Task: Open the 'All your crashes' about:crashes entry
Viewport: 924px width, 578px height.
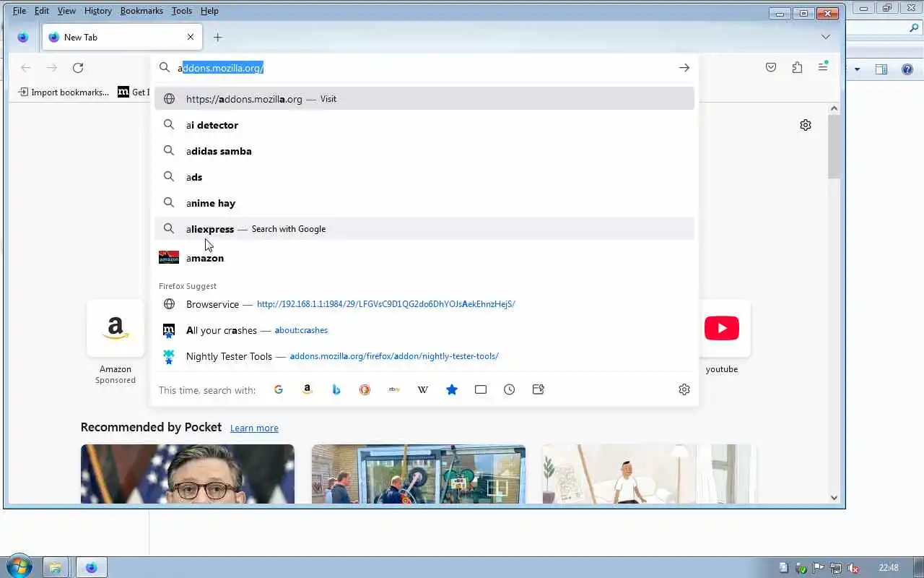Action: click(x=424, y=330)
